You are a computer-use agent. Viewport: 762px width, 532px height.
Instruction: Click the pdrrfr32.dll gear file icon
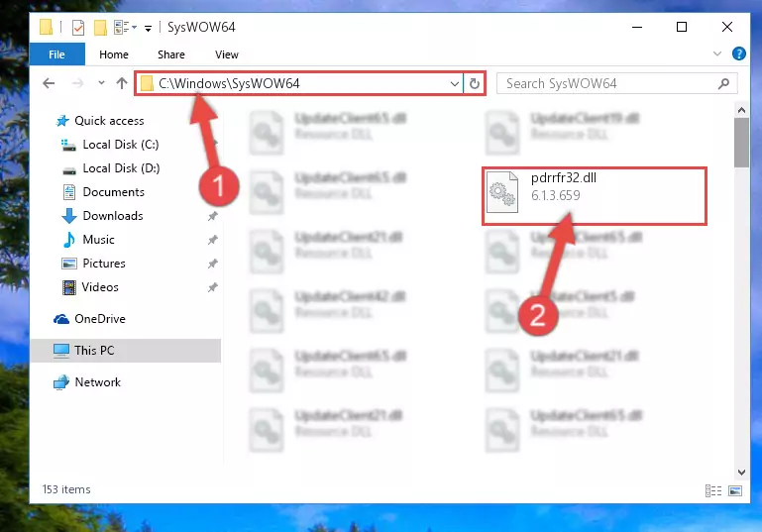[502, 192]
